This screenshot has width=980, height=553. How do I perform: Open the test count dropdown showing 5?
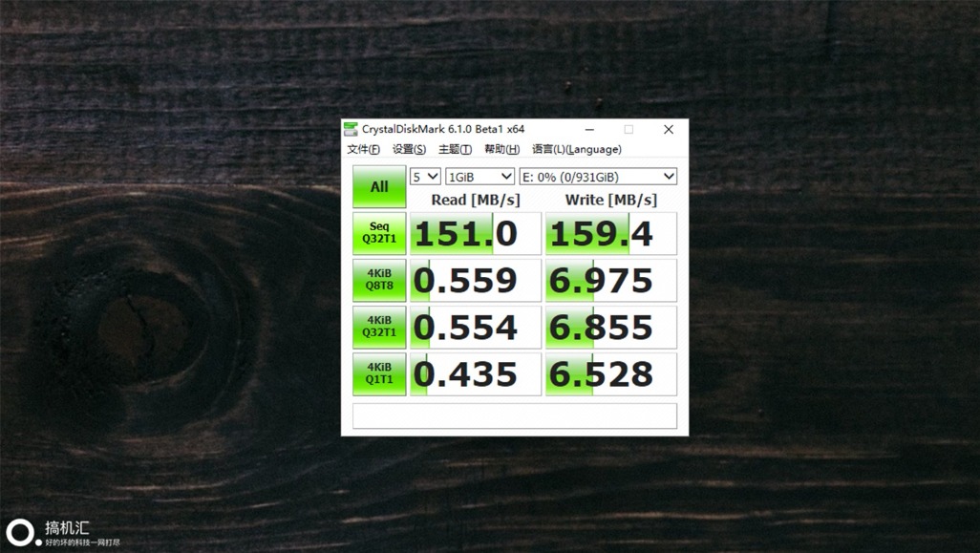(425, 177)
